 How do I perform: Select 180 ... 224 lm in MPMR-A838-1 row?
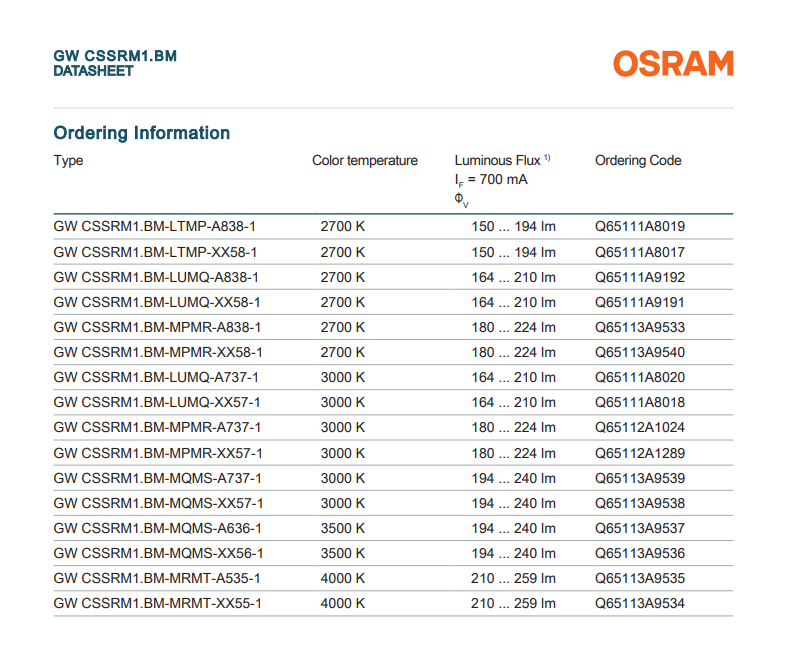pos(513,327)
